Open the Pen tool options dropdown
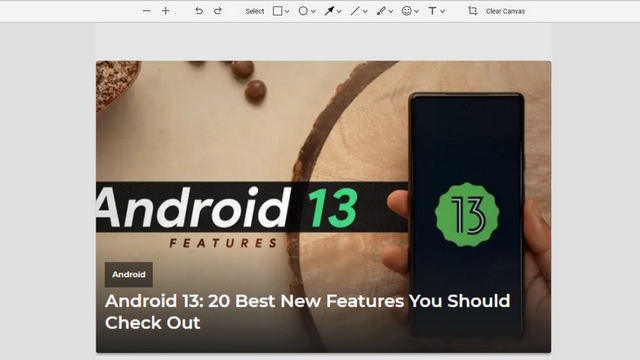 391,11
